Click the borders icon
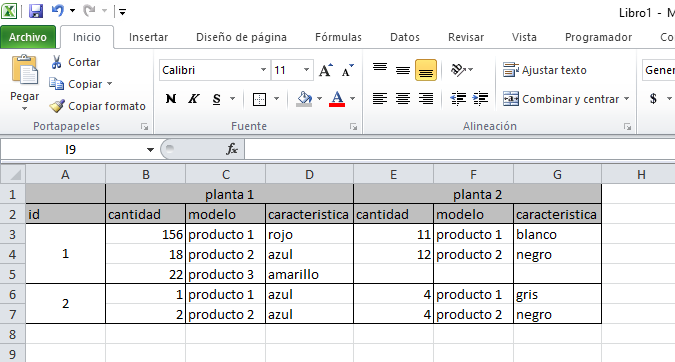 tap(259, 99)
